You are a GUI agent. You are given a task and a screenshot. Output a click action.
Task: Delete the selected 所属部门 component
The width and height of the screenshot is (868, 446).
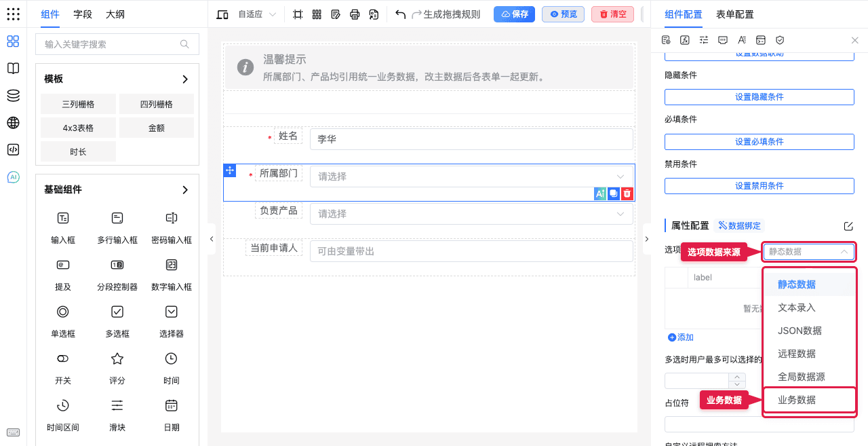[x=627, y=194]
